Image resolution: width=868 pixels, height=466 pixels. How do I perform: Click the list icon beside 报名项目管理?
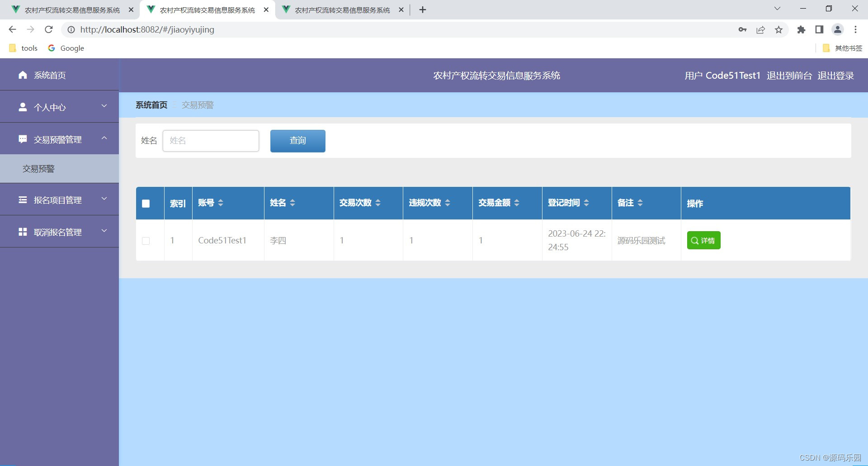pos(23,200)
